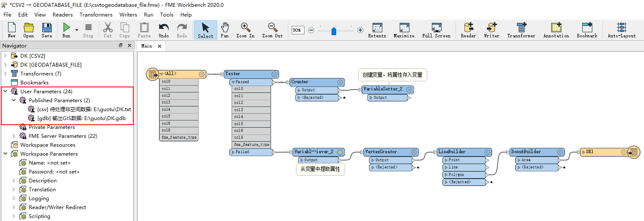The width and height of the screenshot is (644, 221).
Task: Click the Run workspace toolbar icon
Action: point(66,28)
